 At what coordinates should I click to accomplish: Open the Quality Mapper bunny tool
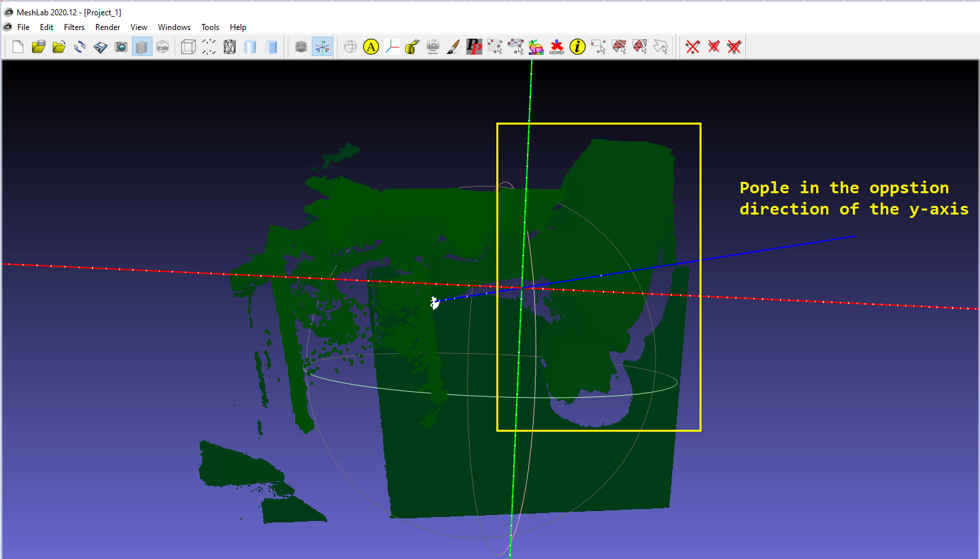[536, 46]
